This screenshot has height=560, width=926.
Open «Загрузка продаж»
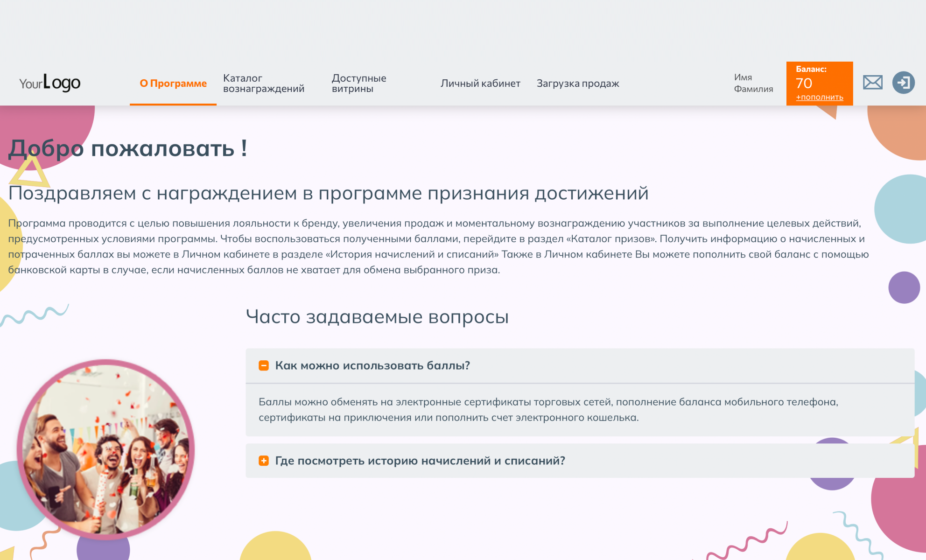coord(578,84)
